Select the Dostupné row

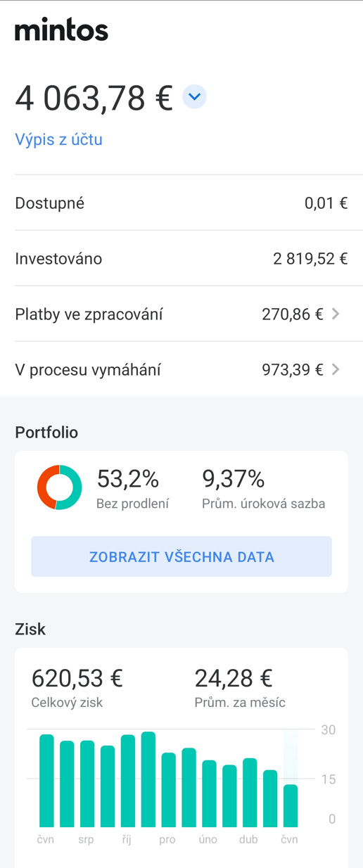tap(181, 203)
